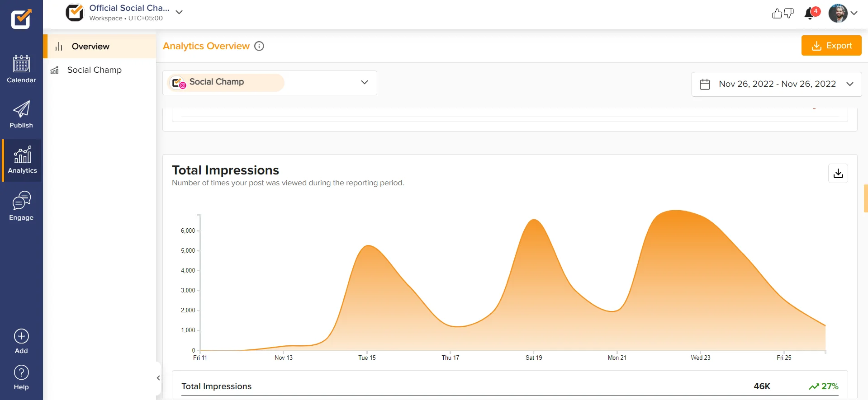Screen dimensions: 868x400
Task: Click the Wed 23 axis label
Action: point(700,358)
